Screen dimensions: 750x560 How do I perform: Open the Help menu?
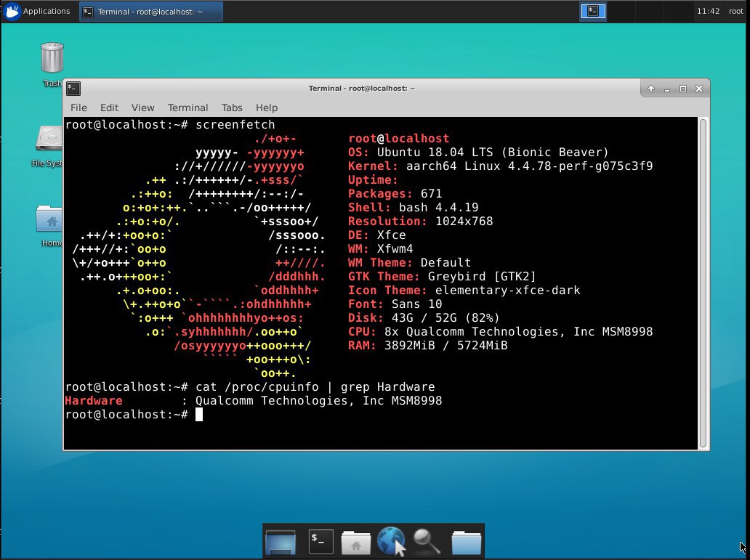coord(267,107)
